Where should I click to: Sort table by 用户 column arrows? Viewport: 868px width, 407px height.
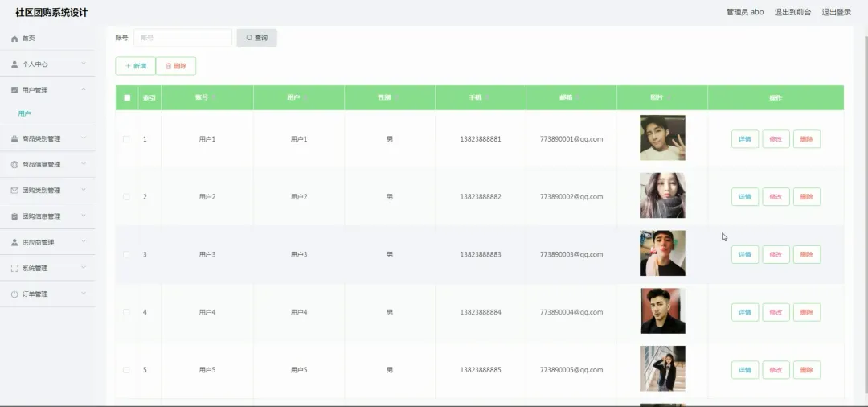click(x=305, y=97)
